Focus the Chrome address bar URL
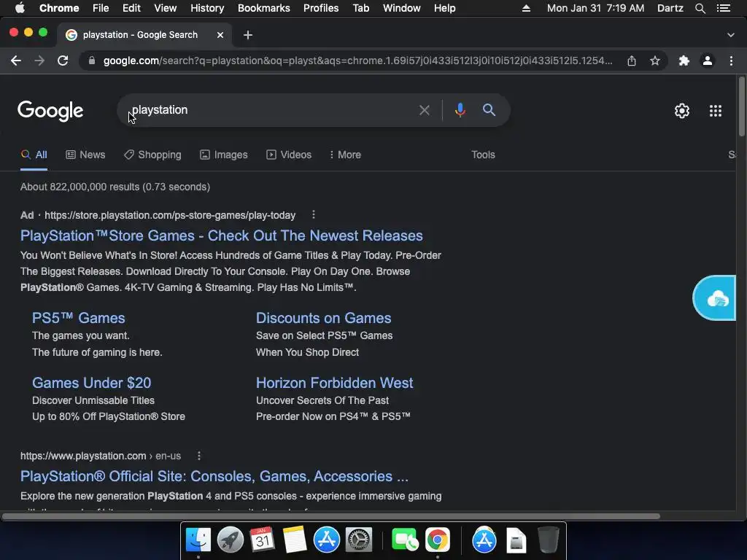 pyautogui.click(x=357, y=61)
